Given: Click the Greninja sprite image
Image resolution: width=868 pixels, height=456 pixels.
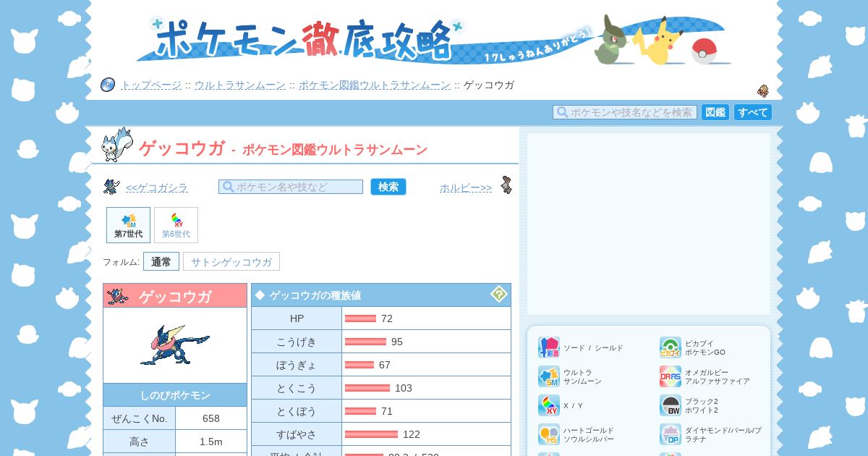Looking at the screenshot, I should tap(174, 345).
